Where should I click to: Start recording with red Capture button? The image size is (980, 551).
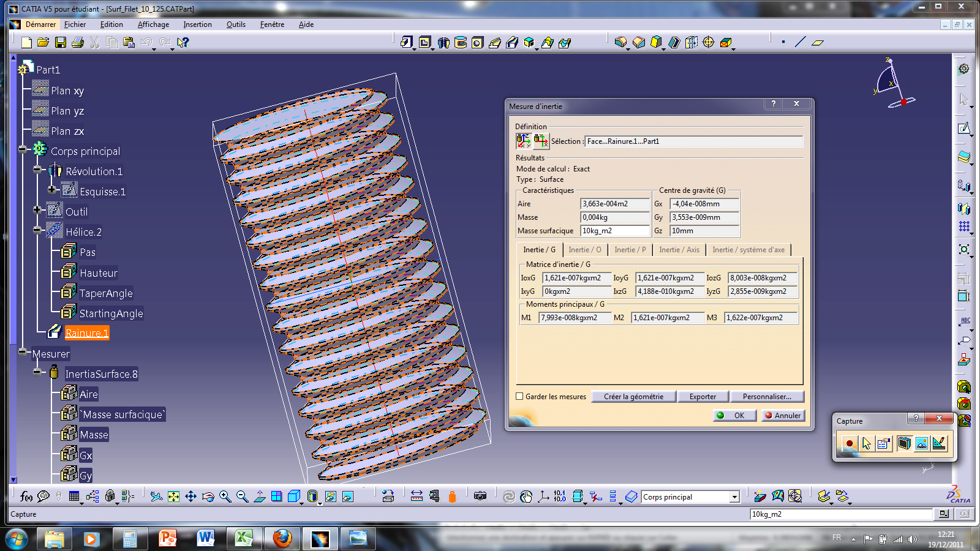(850, 443)
